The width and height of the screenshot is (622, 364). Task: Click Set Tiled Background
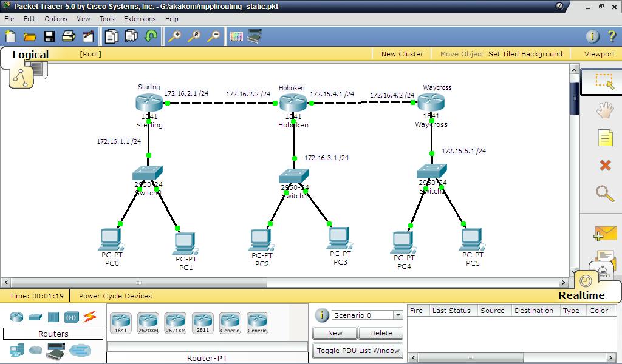click(525, 54)
